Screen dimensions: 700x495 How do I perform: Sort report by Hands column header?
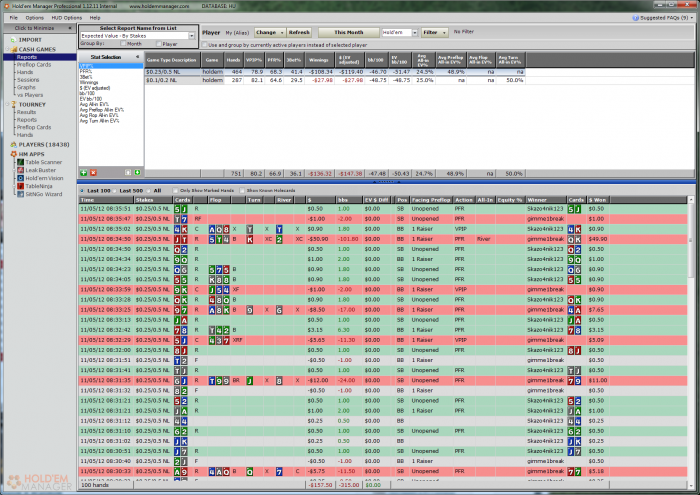click(233, 60)
